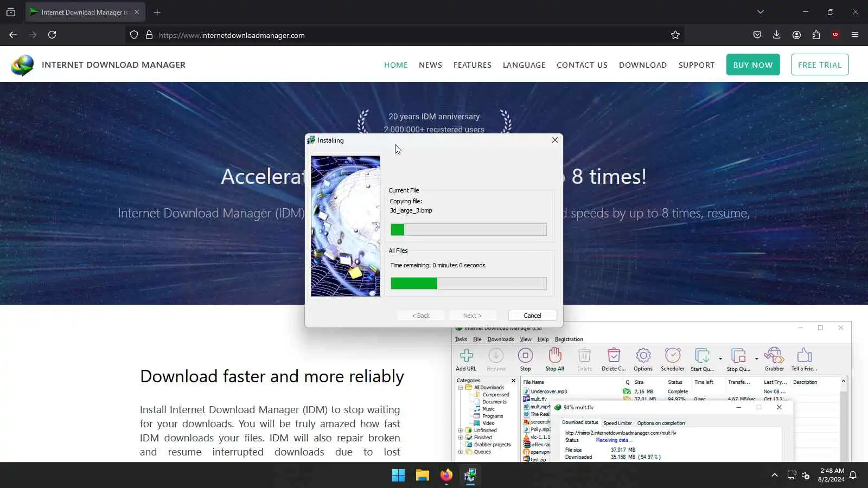The height and width of the screenshot is (488, 868).
Task: Click the "Time remaining: 0 minutes 0 seconds" text
Action: 438,265
